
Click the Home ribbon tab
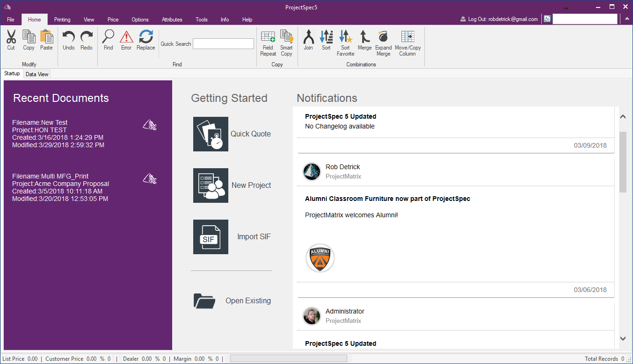(x=35, y=20)
